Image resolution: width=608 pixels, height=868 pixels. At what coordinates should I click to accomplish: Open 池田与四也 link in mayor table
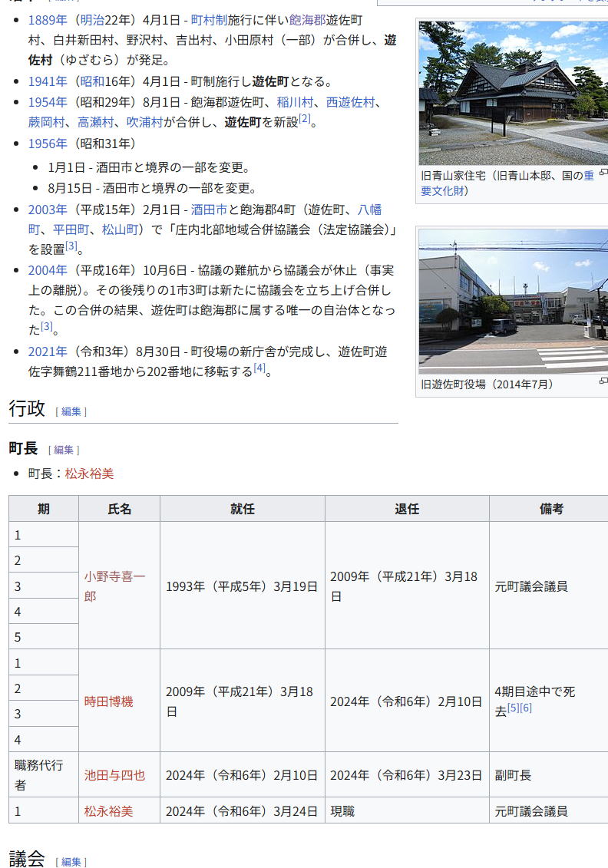coord(114,775)
